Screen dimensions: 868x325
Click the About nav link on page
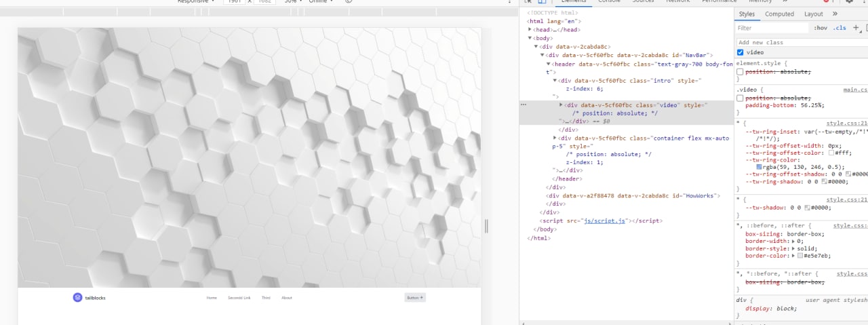click(x=287, y=298)
